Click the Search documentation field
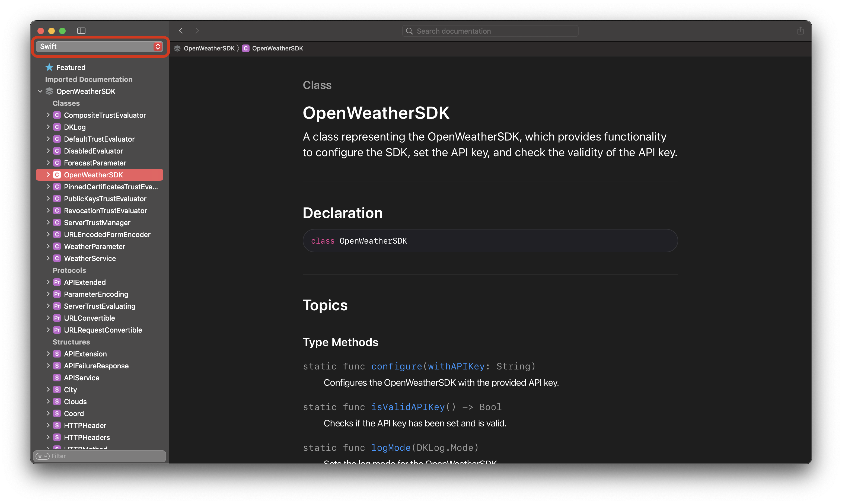842x504 pixels. 490,31
